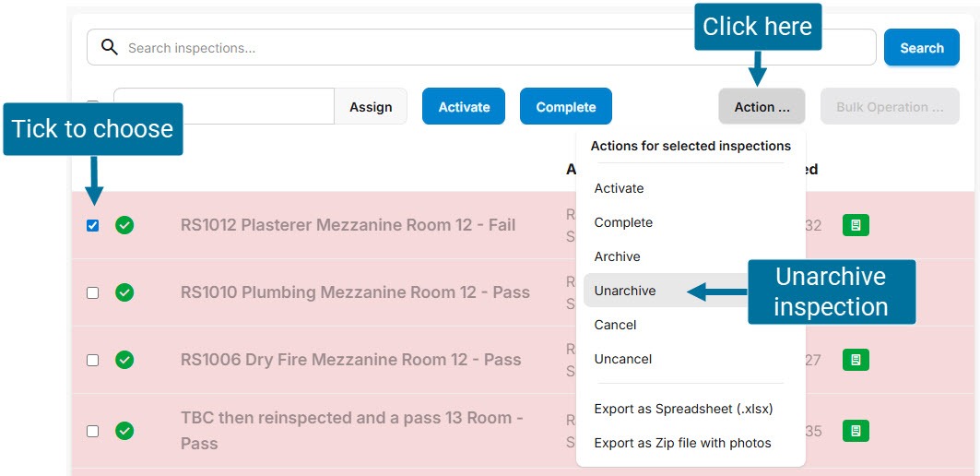
Task: Click green status check for RS1010 Plumbing
Action: (124, 292)
